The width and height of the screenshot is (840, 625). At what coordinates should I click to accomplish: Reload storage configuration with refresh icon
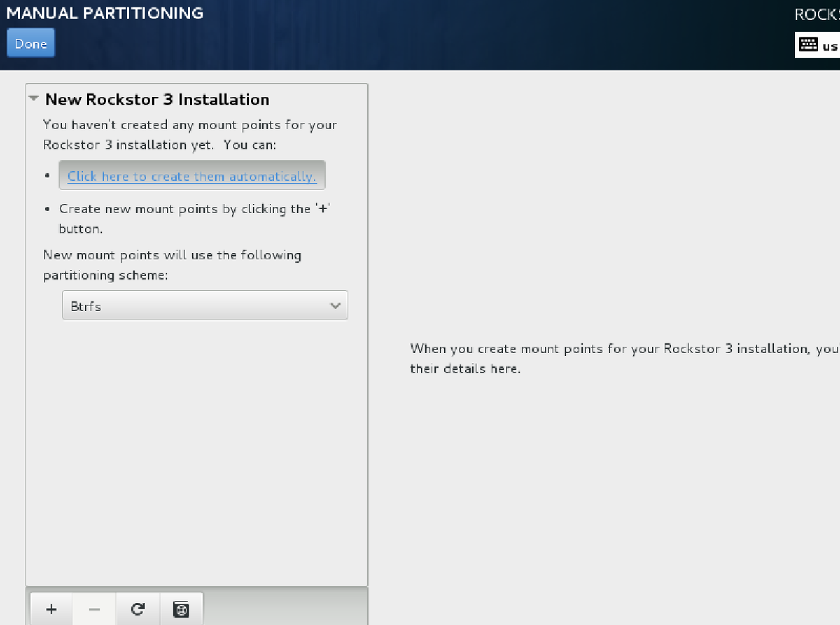(x=138, y=609)
